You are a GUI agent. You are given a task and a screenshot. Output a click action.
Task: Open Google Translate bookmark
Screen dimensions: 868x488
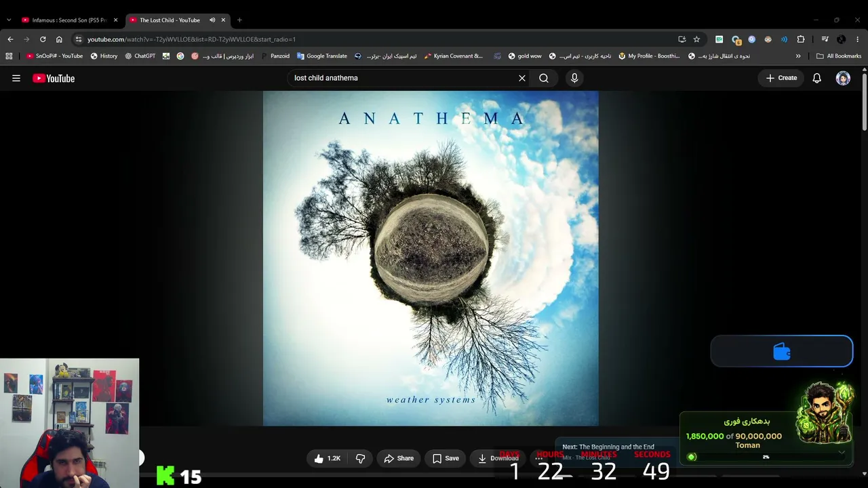click(x=322, y=56)
